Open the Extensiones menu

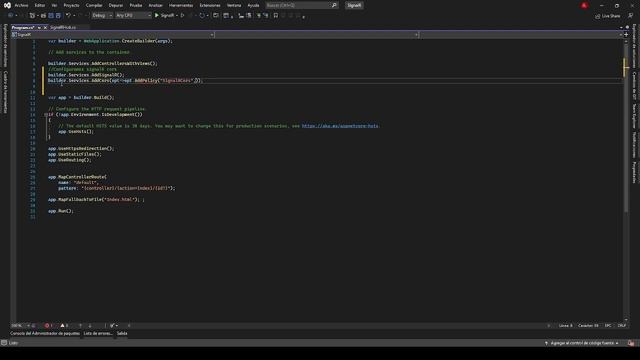pos(210,5)
